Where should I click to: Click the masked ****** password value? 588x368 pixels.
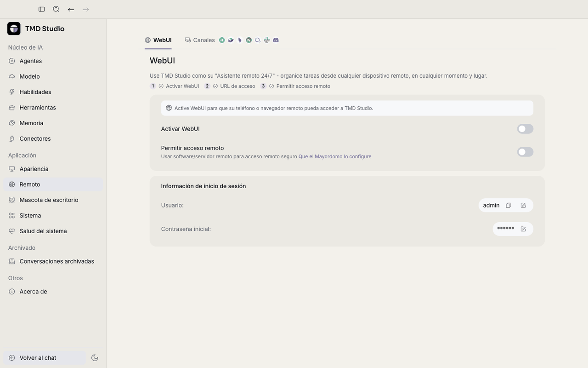(x=506, y=229)
